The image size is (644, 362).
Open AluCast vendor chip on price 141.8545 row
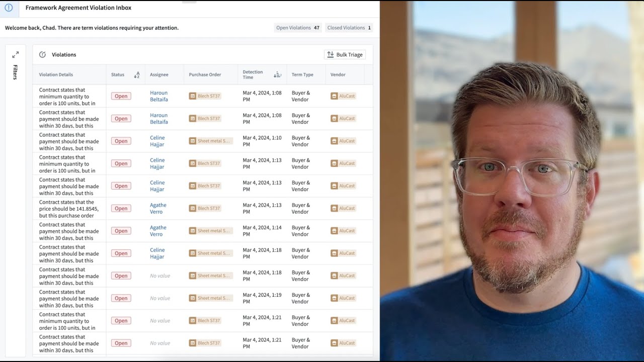point(343,209)
